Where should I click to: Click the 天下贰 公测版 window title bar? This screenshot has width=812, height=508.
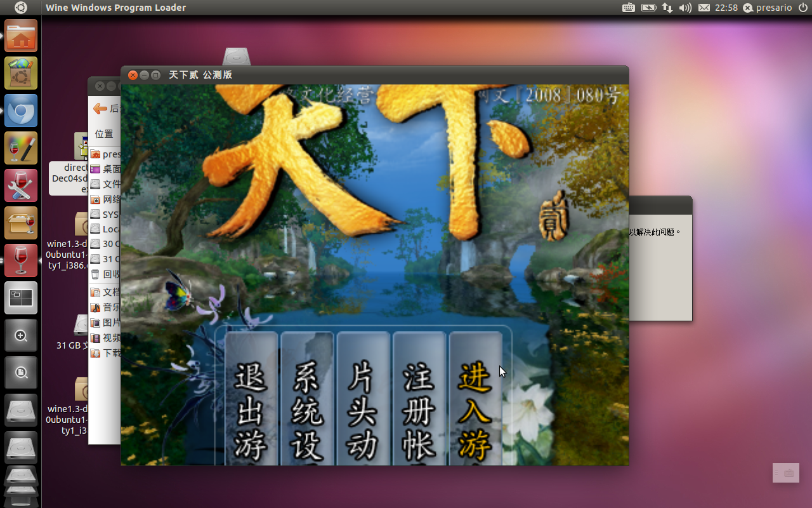click(x=374, y=75)
